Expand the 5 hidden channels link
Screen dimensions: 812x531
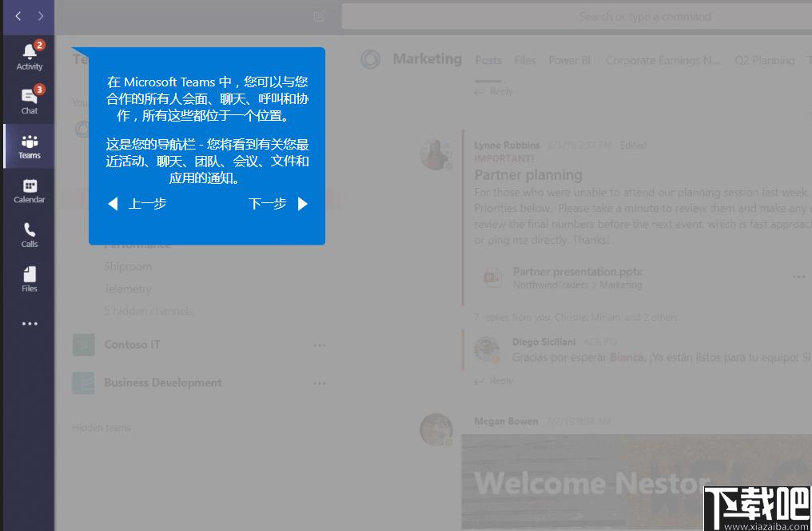pyautogui.click(x=148, y=311)
